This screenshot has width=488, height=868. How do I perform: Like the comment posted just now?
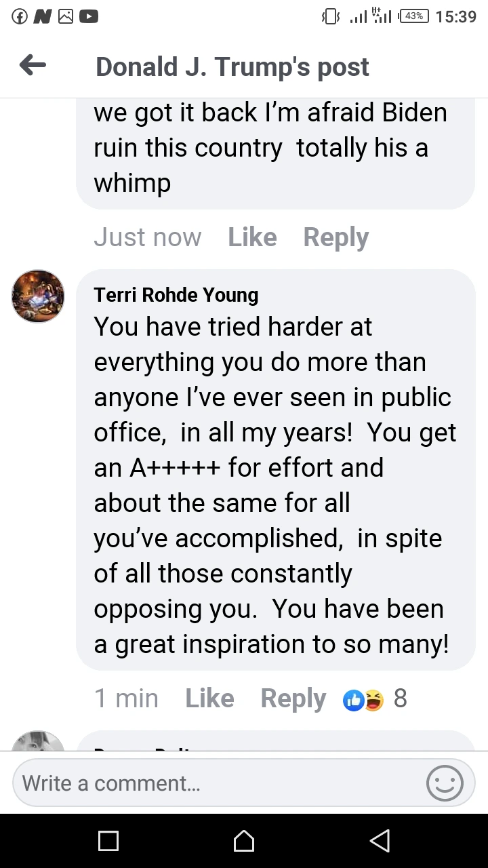[x=252, y=237]
